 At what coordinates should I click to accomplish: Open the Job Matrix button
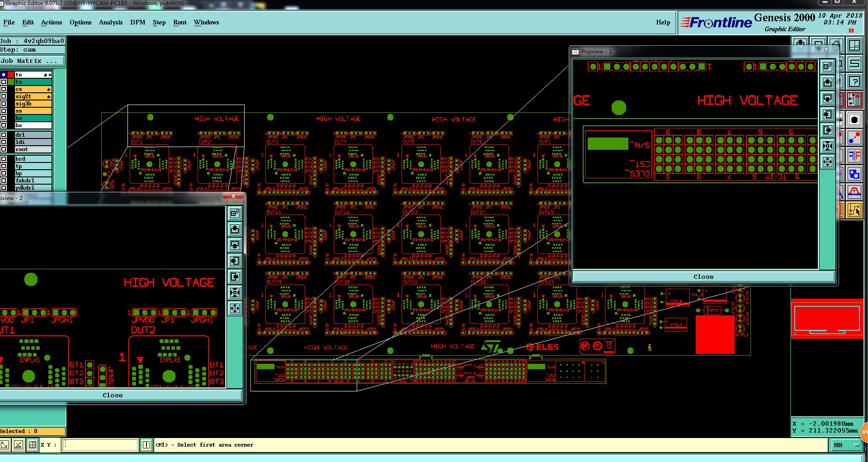[x=32, y=61]
